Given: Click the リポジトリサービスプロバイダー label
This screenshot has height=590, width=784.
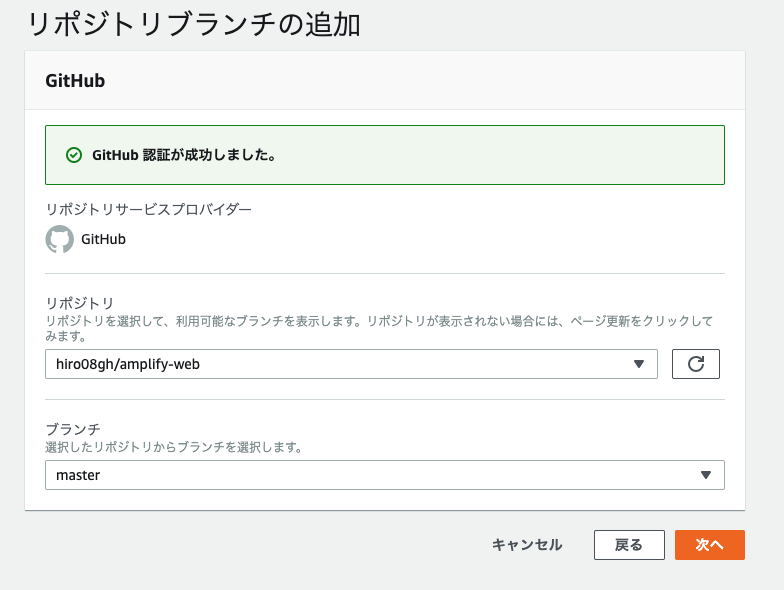Looking at the screenshot, I should [x=148, y=209].
